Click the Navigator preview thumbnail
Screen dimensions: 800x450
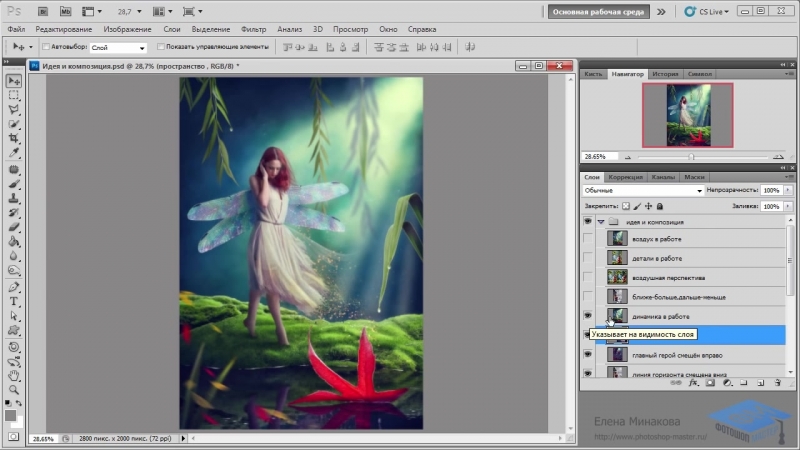tap(688, 115)
